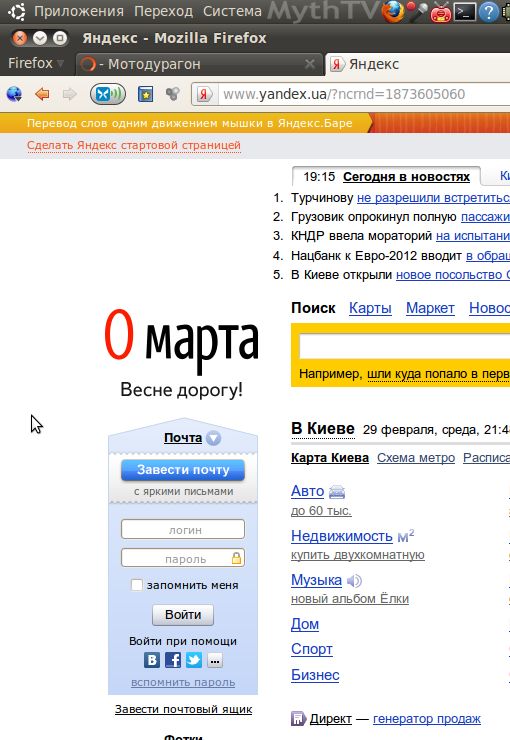This screenshot has height=740, width=510.
Task: Click the Завести почту button
Action: point(183,470)
